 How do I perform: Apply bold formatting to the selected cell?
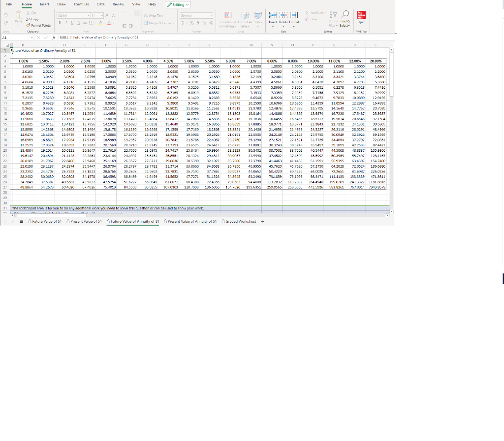60,23
